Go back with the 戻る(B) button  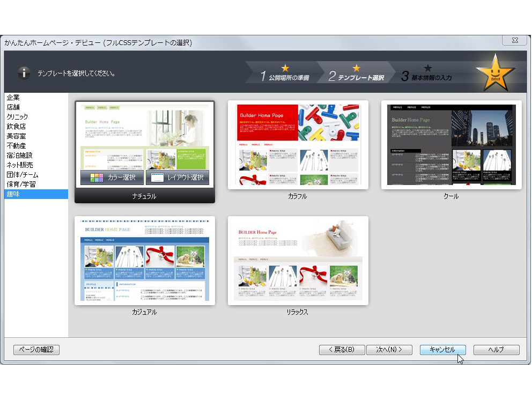pos(342,350)
